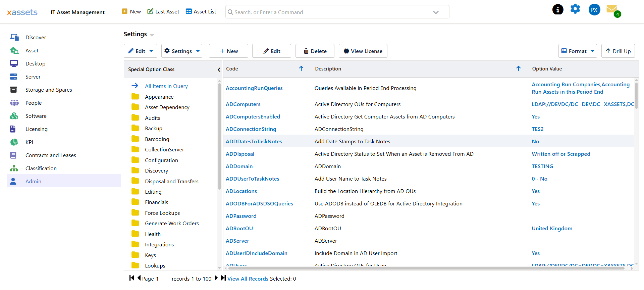Viewport: 644px width, 290px height.
Task: Open the ADODBForADSDSOQueries code link
Action: pyautogui.click(x=259, y=203)
